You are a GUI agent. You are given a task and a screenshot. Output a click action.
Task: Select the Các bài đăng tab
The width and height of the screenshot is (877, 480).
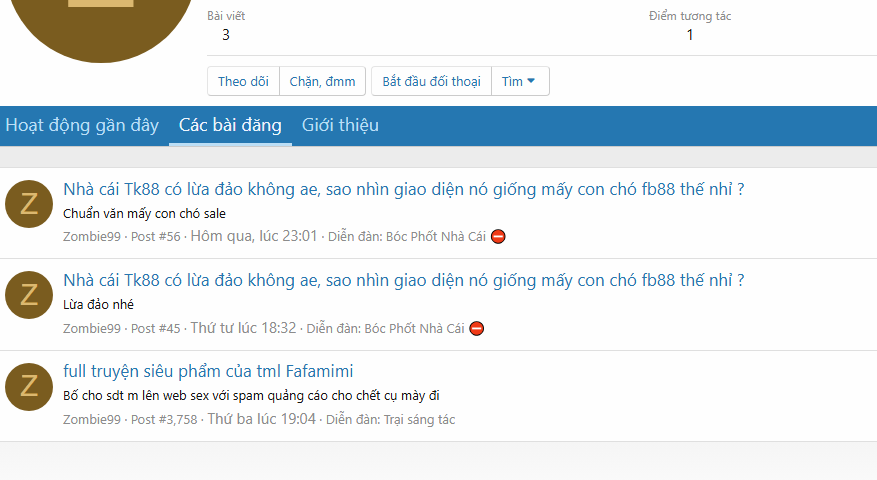pos(230,126)
